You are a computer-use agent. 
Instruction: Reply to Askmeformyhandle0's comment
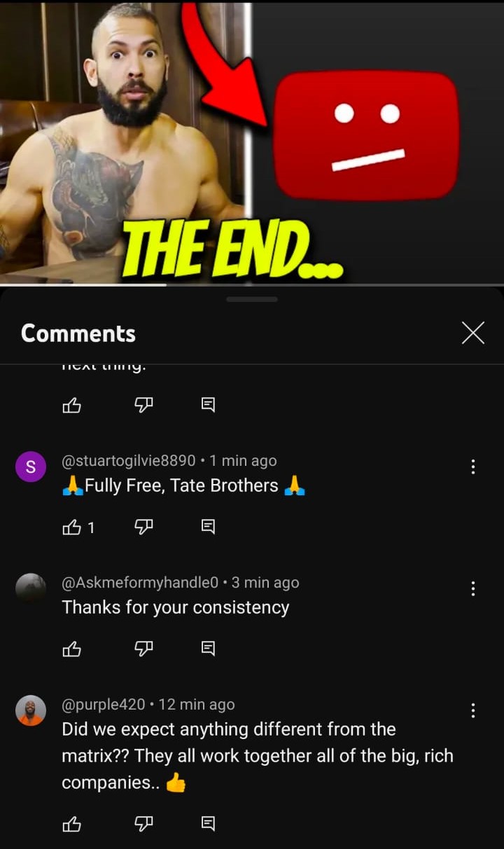click(208, 649)
